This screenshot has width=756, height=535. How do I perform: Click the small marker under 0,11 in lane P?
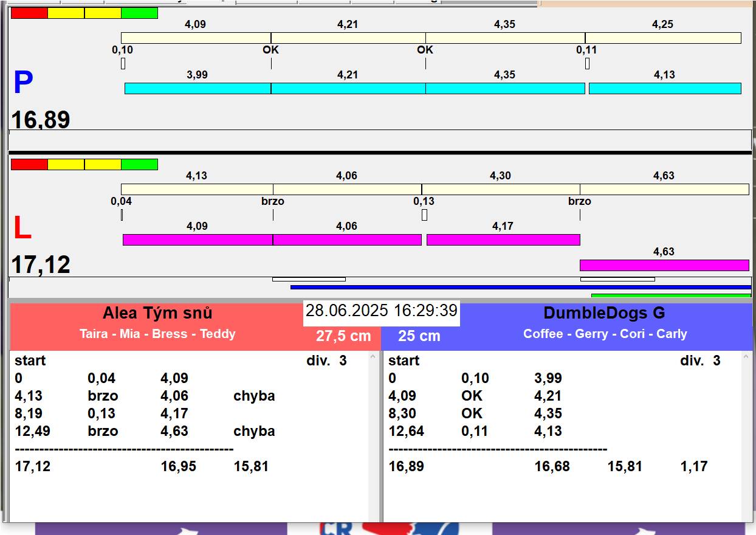click(587, 63)
